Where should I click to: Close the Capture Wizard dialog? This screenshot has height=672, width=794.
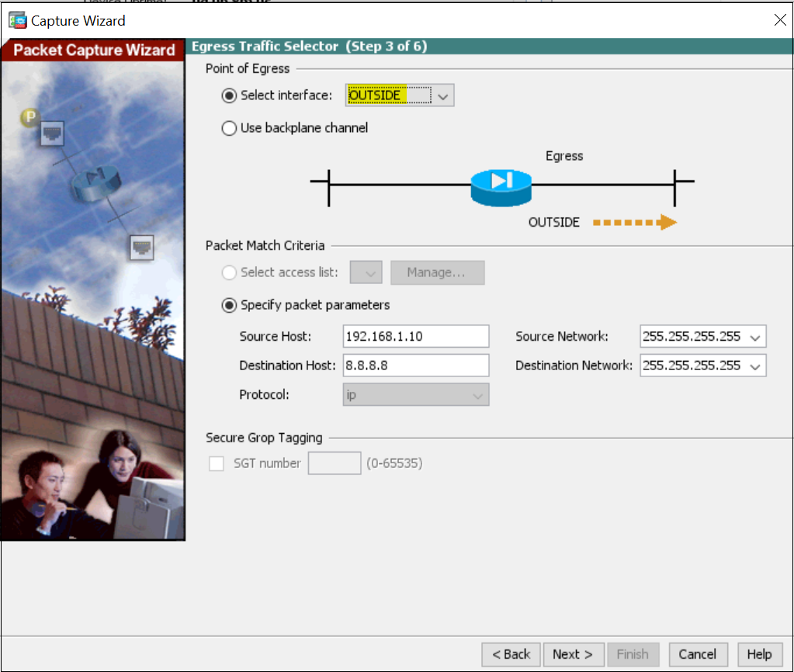pyautogui.click(x=780, y=19)
